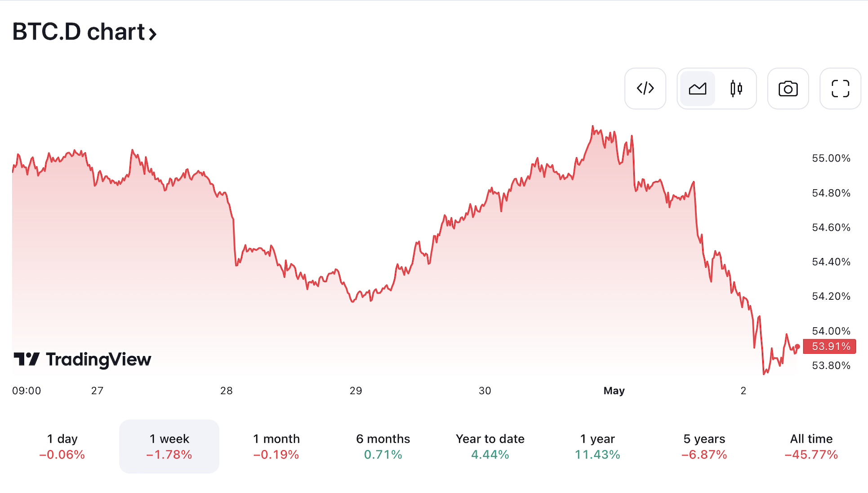View the 1 year range
The height and width of the screenshot is (493, 868).
coord(597,446)
